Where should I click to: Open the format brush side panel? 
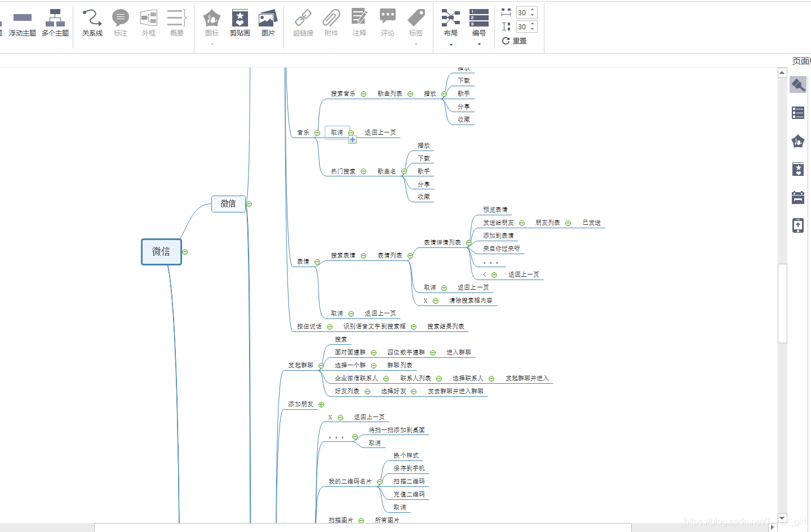click(x=798, y=85)
